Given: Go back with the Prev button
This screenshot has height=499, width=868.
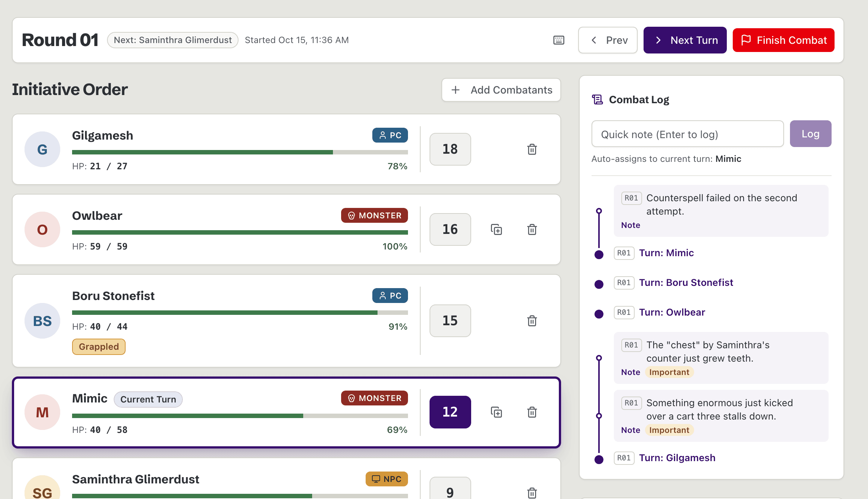Looking at the screenshot, I should [x=608, y=40].
